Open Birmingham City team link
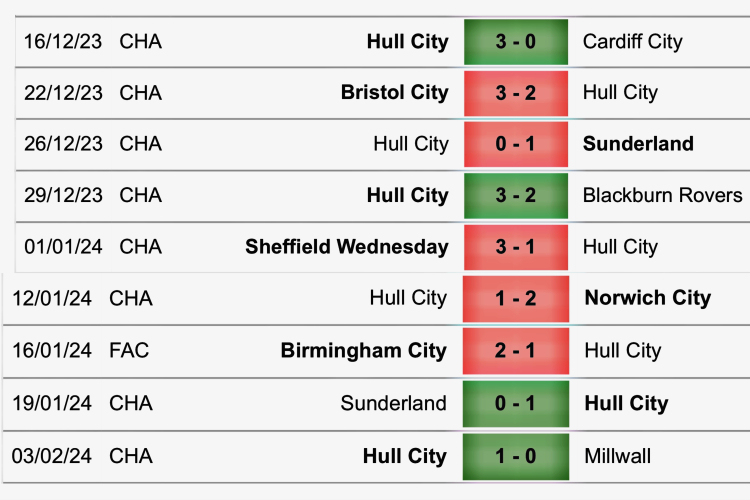Screen dimensions: 750x500 (363, 350)
